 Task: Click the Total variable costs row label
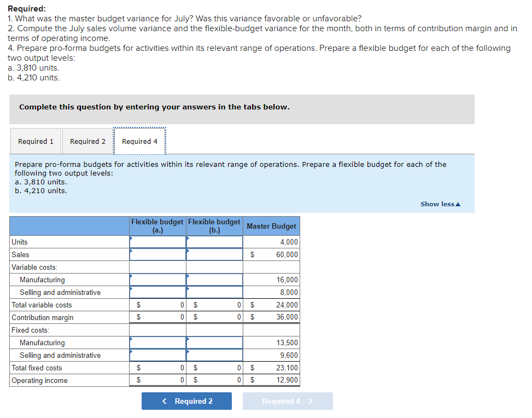coord(42,305)
